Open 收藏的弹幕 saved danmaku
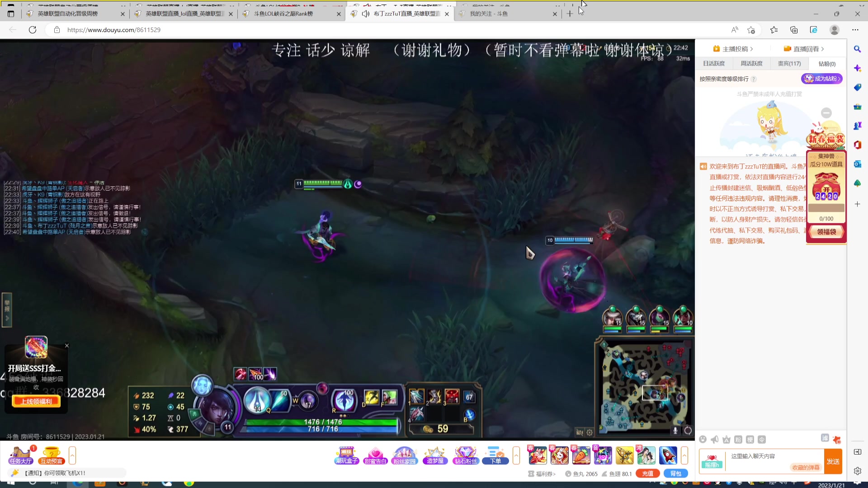This screenshot has height=488, width=868. click(x=806, y=468)
